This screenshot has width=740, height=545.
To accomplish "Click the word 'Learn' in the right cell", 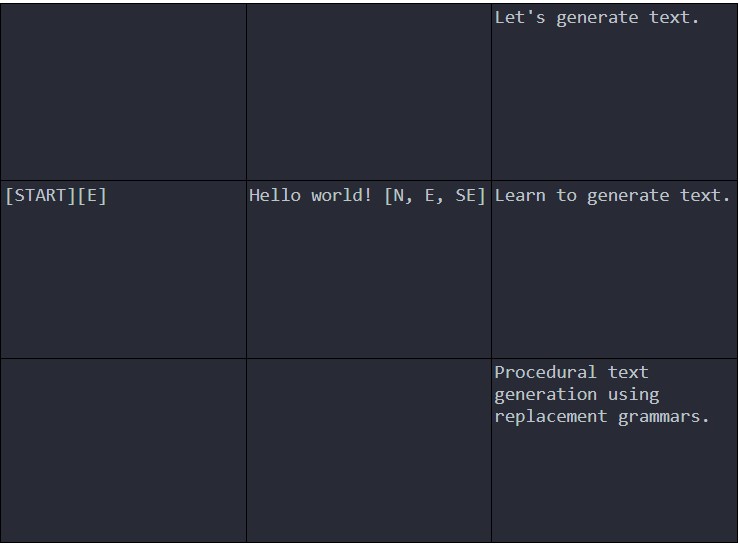I will pyautogui.click(x=520, y=195).
